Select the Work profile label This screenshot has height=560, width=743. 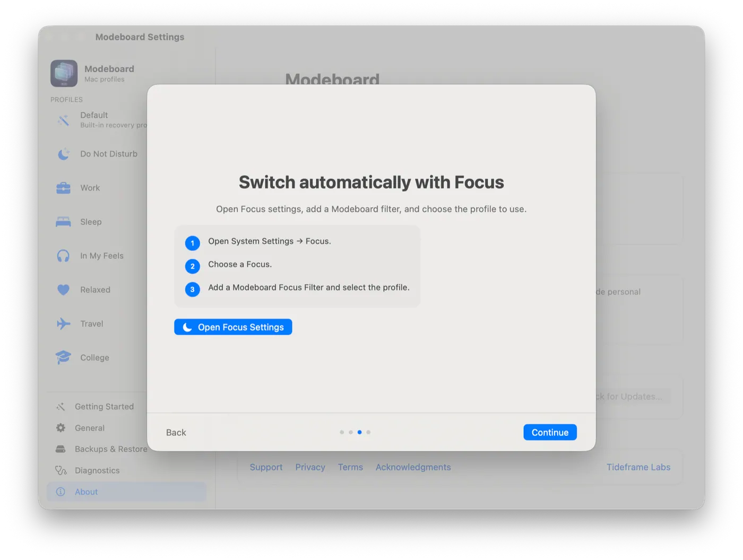[x=90, y=188]
